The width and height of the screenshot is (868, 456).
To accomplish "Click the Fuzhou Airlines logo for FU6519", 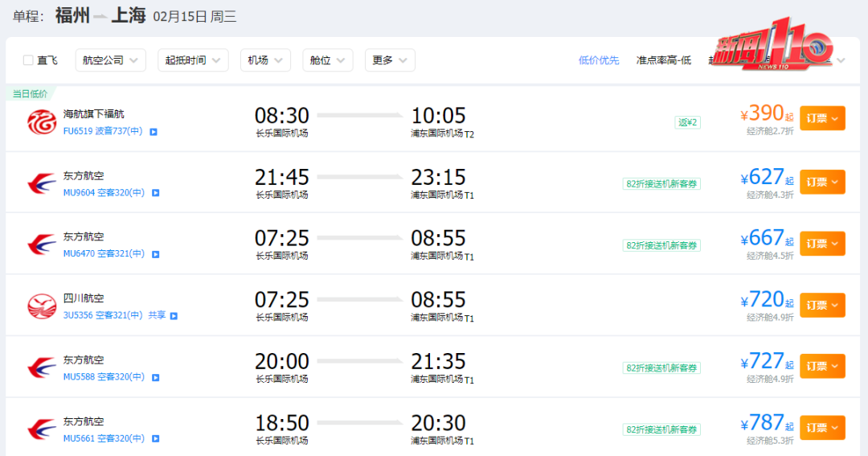I will (x=42, y=122).
